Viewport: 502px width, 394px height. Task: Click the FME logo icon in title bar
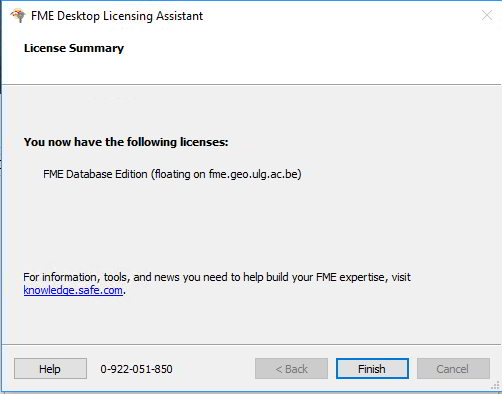pyautogui.click(x=18, y=16)
